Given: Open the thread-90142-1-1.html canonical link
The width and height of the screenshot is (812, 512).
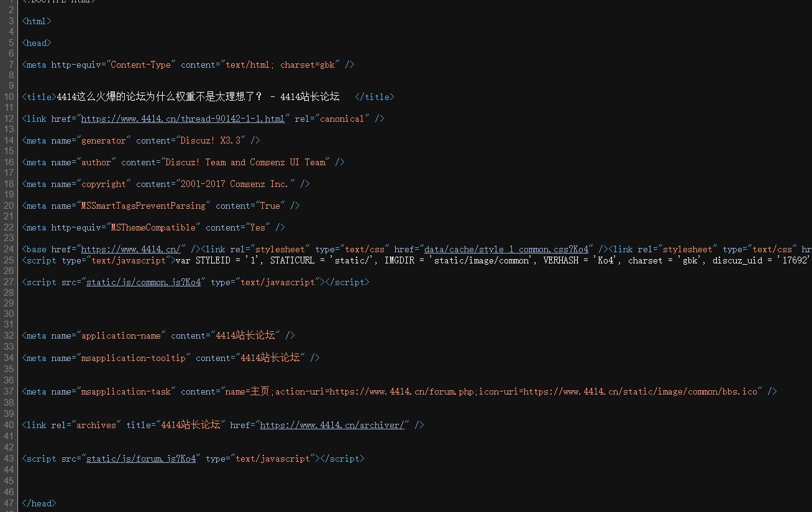Looking at the screenshot, I should pos(183,119).
